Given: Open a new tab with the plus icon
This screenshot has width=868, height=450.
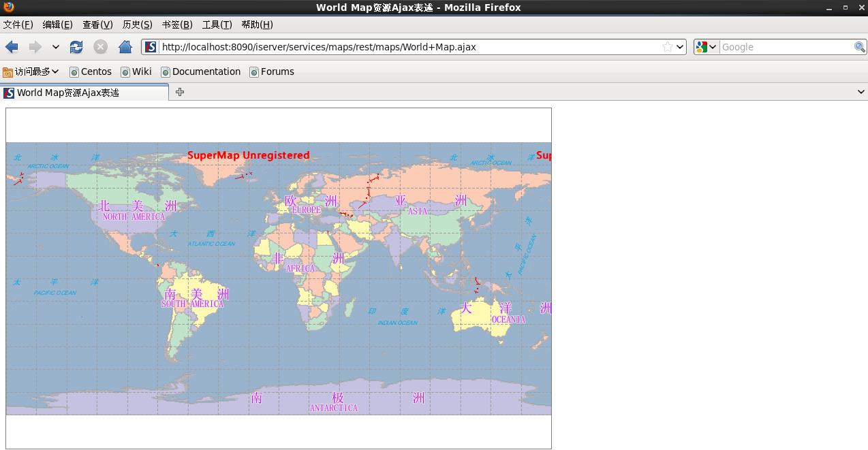Looking at the screenshot, I should 180,92.
